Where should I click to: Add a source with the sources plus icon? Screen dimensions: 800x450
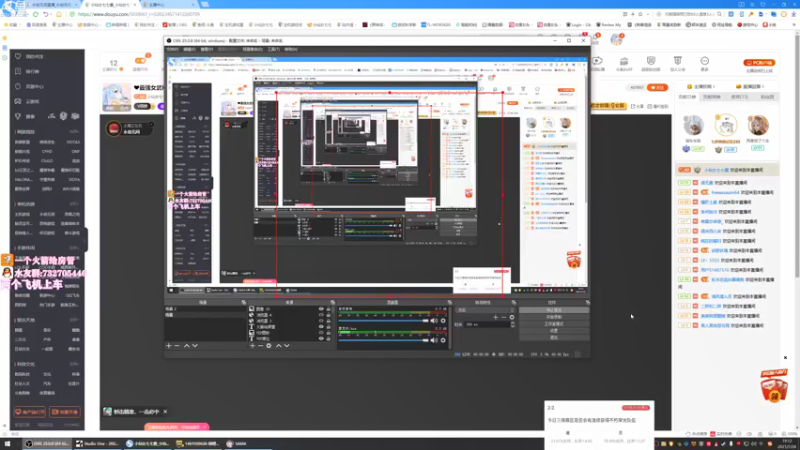[x=252, y=346]
